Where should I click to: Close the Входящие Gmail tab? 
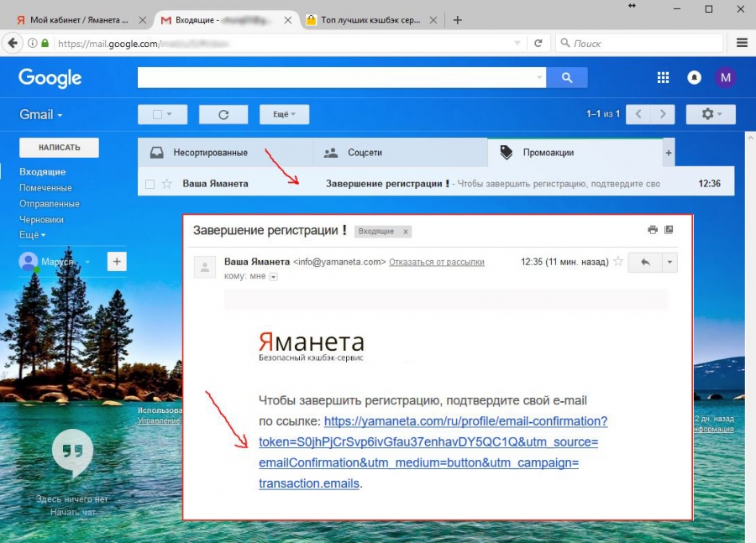point(288,20)
